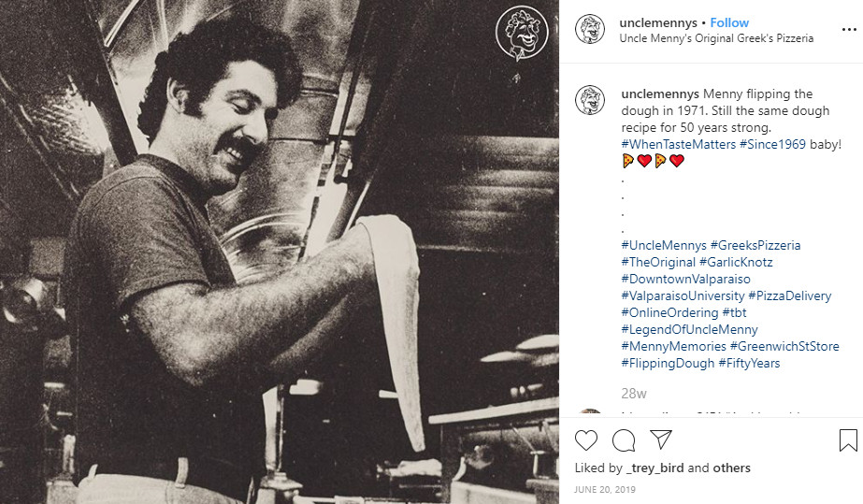Open the #LegendOfUncleMenny hashtag

tap(690, 329)
